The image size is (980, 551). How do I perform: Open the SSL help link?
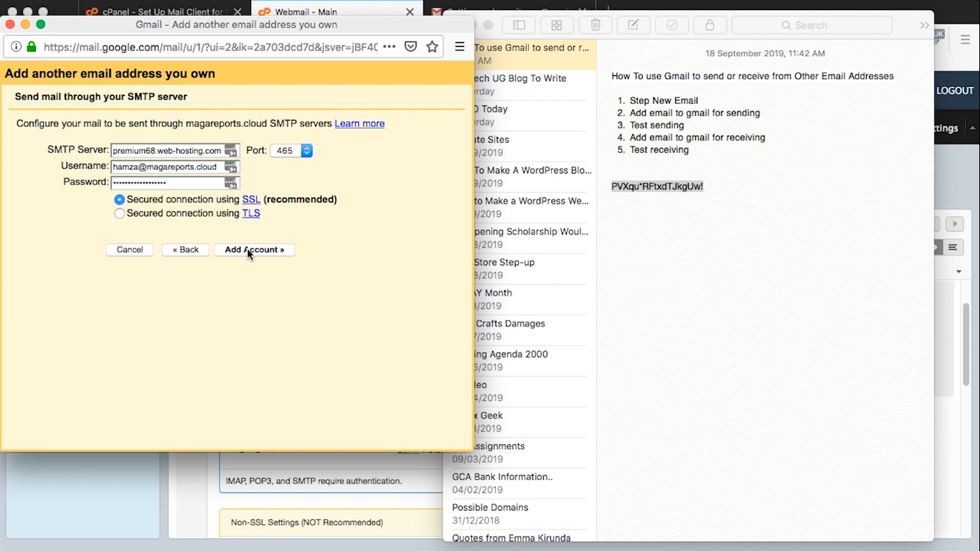click(x=251, y=199)
